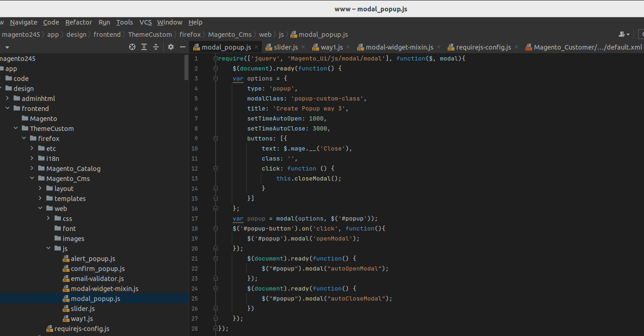This screenshot has height=336, width=644.
Task: Expand the i18n folder
Action: pyautogui.click(x=32, y=159)
